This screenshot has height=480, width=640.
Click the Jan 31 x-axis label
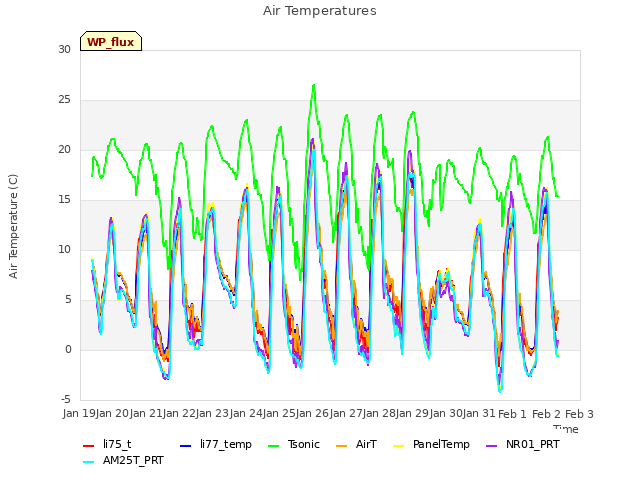(x=479, y=413)
